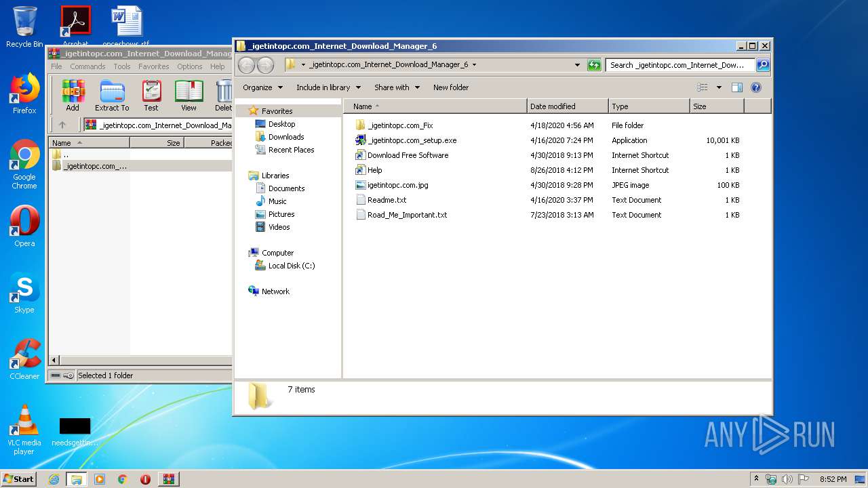Click the WinRAR View icon

click(x=189, y=96)
